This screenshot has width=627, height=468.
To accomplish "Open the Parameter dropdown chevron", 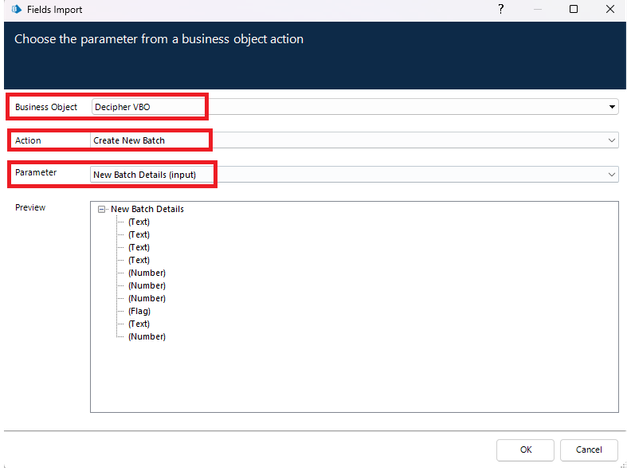I will click(611, 174).
